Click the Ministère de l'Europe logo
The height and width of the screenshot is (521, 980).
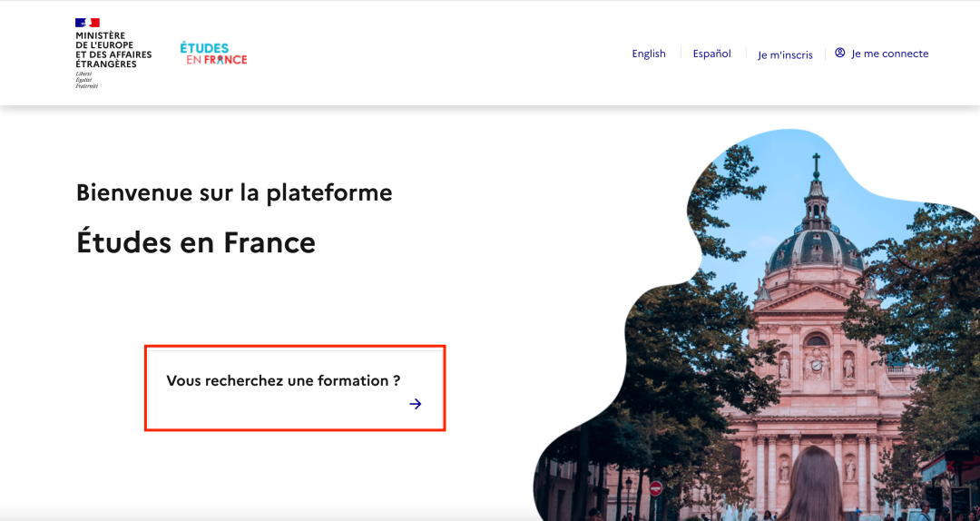113,54
